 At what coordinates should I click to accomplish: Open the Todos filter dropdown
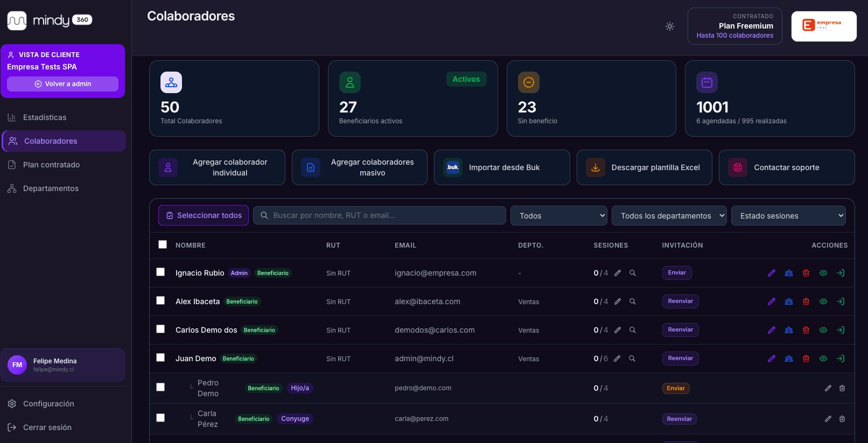558,216
